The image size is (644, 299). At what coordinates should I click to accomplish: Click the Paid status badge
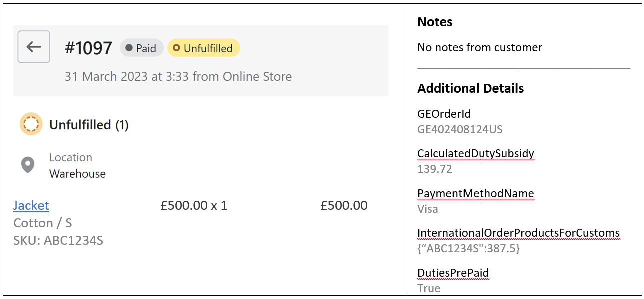[x=142, y=48]
